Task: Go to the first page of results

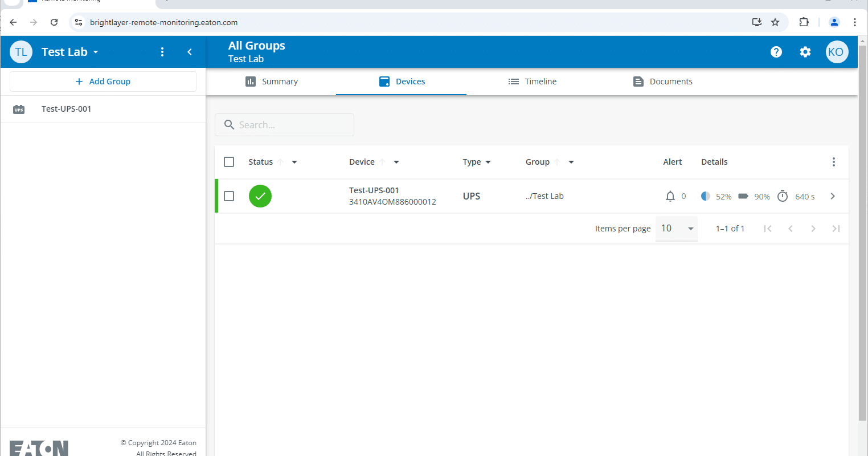Action: [768, 229]
